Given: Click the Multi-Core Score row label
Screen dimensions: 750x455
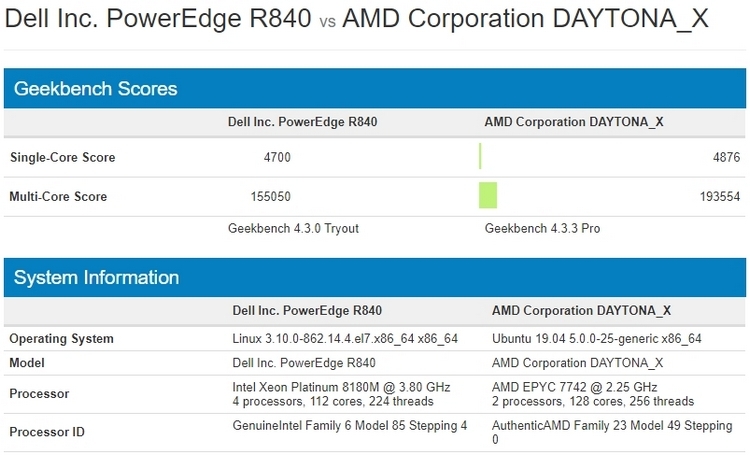Looking at the screenshot, I should tap(58, 197).
